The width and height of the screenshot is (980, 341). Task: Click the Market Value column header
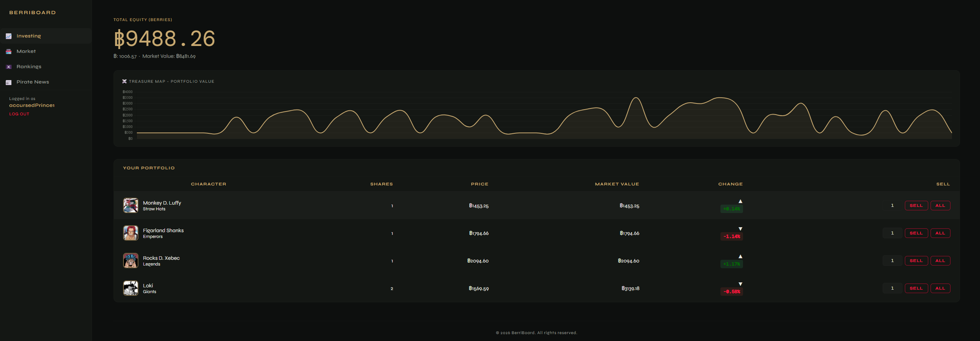pyautogui.click(x=617, y=184)
